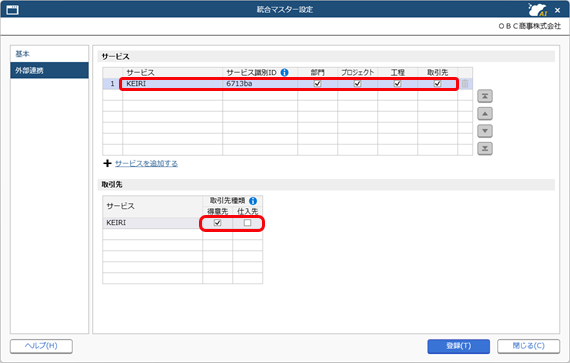
Task: Check 仕入先 for KEIRI
Action: pos(247,222)
